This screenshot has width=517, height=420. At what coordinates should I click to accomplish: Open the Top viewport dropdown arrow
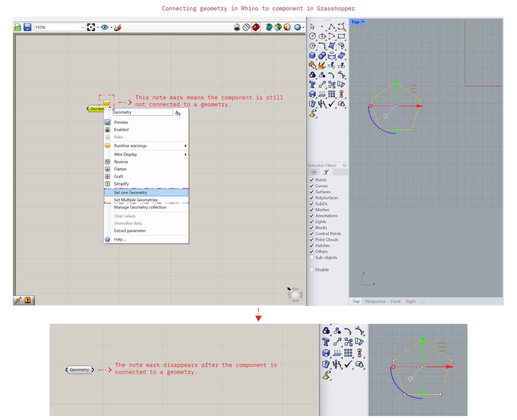click(363, 22)
